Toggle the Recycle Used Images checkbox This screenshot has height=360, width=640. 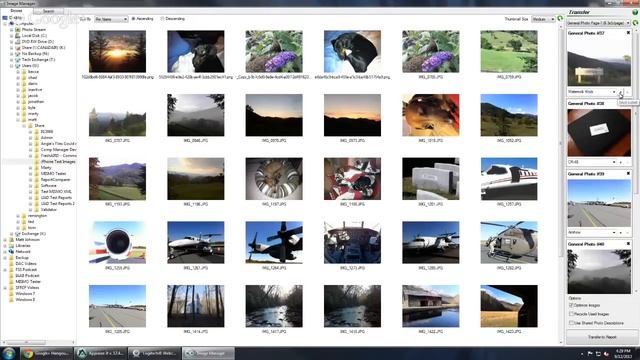571,314
